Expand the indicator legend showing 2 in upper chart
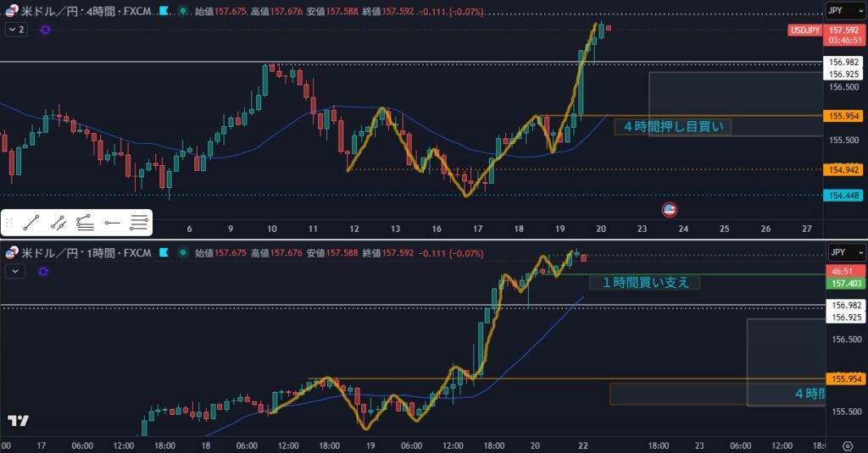This screenshot has height=453, width=868. pos(16,30)
